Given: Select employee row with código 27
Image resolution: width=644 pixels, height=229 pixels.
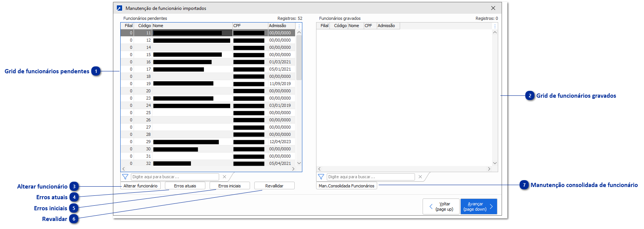Looking at the screenshot, I should tap(208, 127).
